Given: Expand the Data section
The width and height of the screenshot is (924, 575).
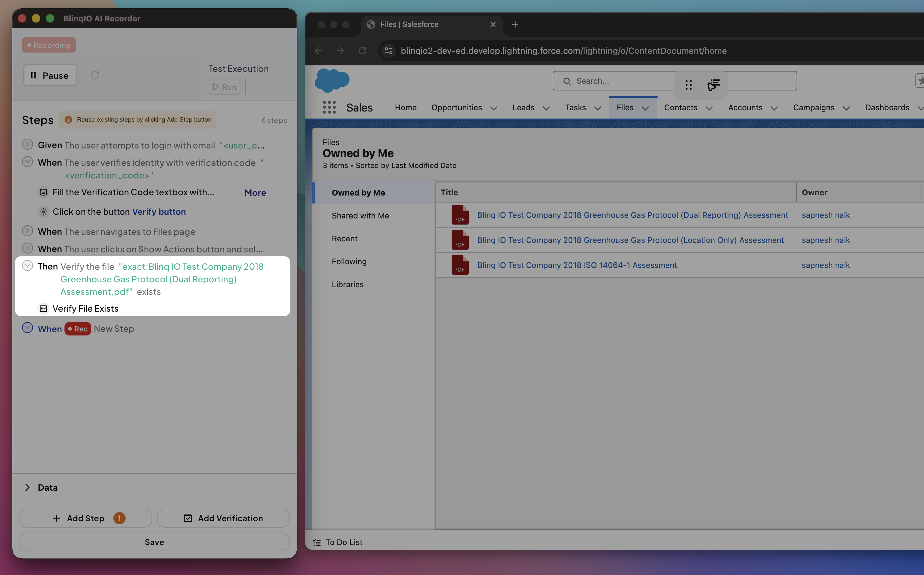Looking at the screenshot, I should click(28, 488).
